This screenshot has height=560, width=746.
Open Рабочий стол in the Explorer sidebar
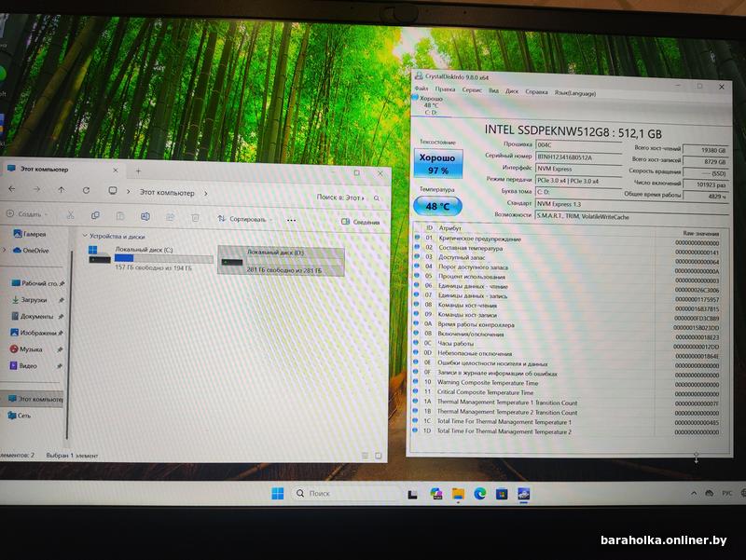tap(37, 283)
